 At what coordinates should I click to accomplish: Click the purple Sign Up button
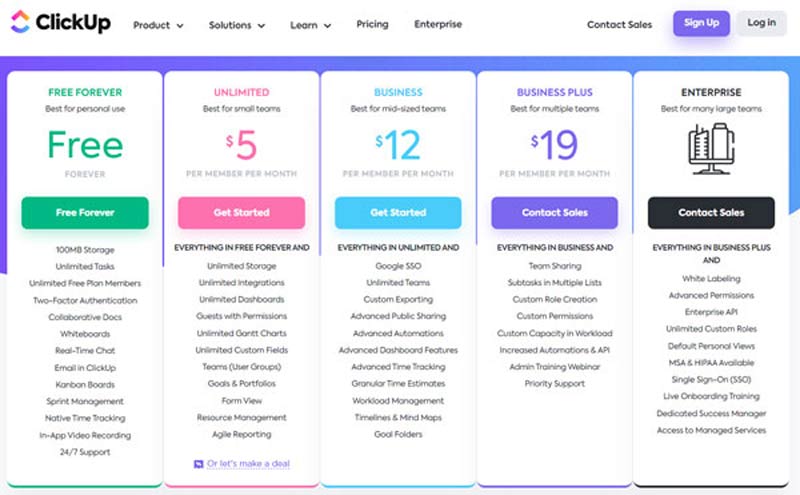(702, 23)
